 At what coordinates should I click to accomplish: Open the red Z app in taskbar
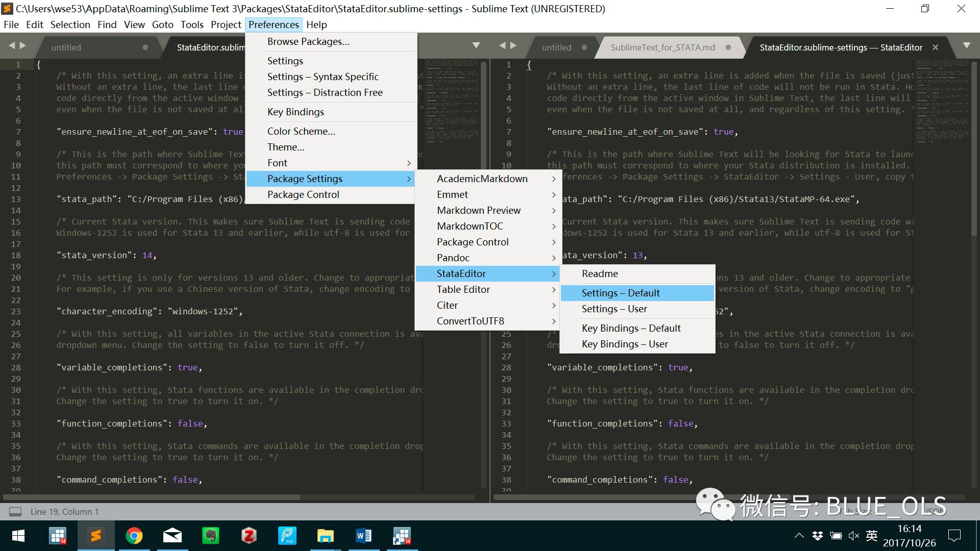coord(249,536)
